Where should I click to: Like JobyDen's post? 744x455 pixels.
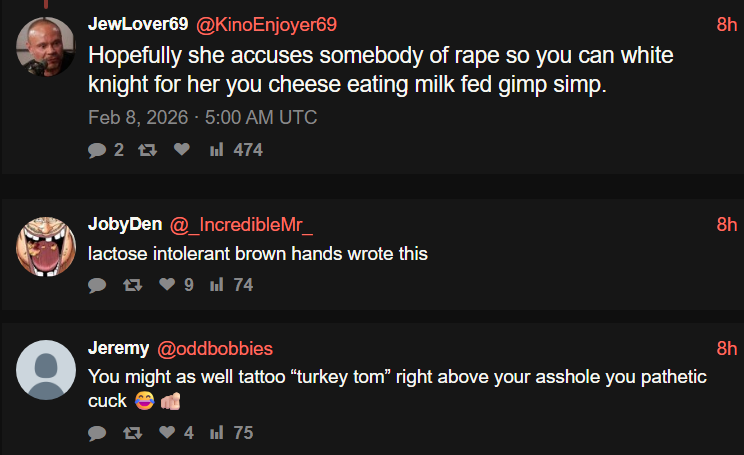[167, 285]
